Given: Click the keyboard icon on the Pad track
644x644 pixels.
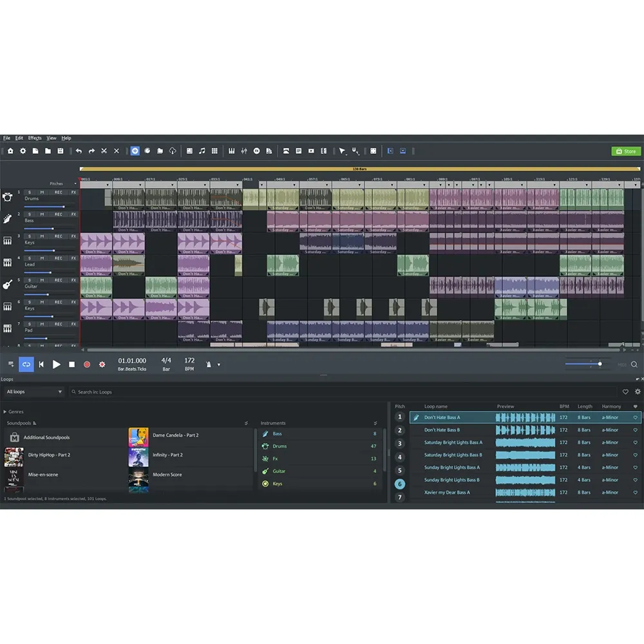Looking at the screenshot, I should (x=7, y=328).
